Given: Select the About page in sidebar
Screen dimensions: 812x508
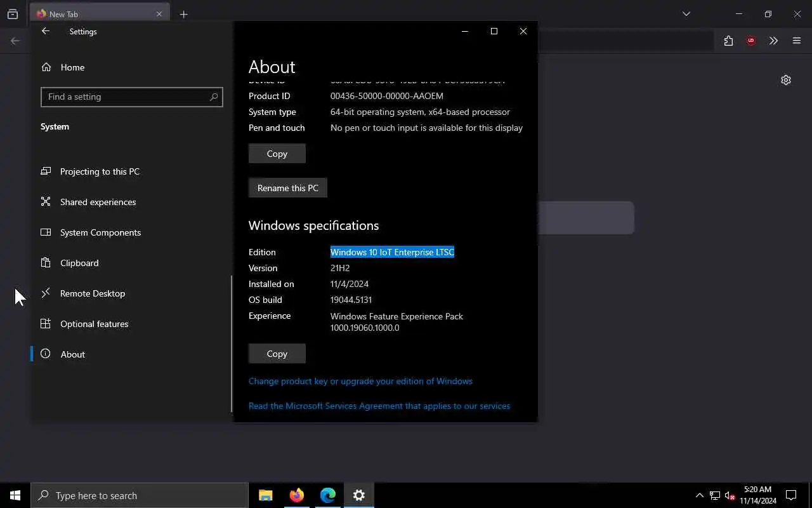Looking at the screenshot, I should point(72,354).
